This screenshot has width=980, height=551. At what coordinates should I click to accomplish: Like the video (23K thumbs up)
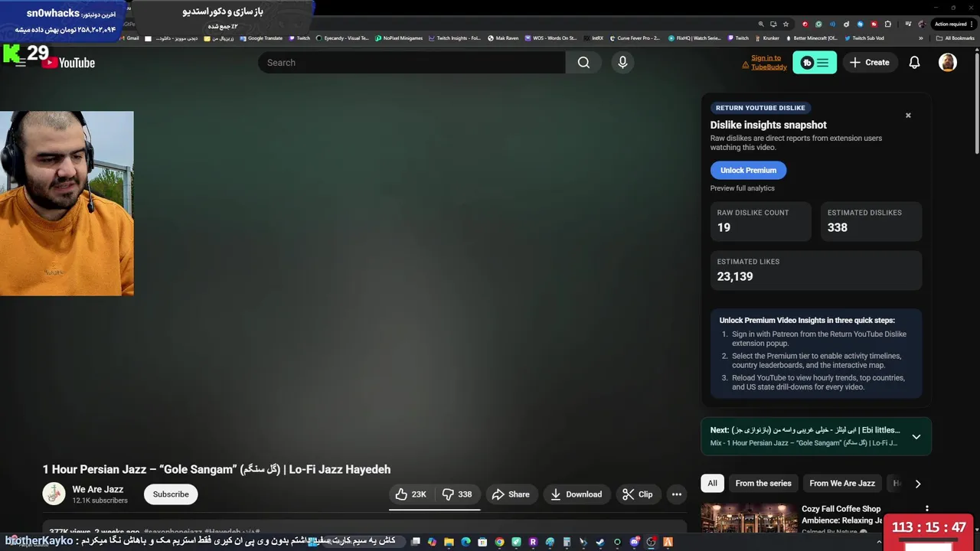coord(411,494)
